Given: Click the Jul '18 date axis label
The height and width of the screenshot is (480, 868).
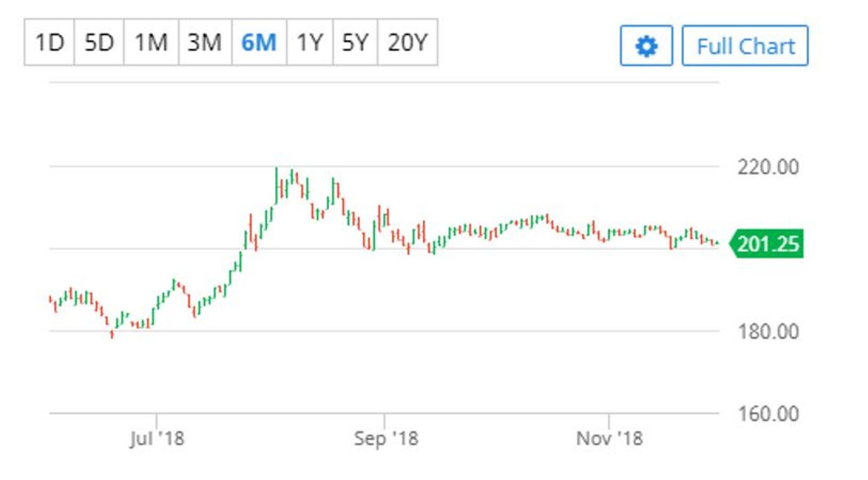Looking at the screenshot, I should (x=157, y=438).
